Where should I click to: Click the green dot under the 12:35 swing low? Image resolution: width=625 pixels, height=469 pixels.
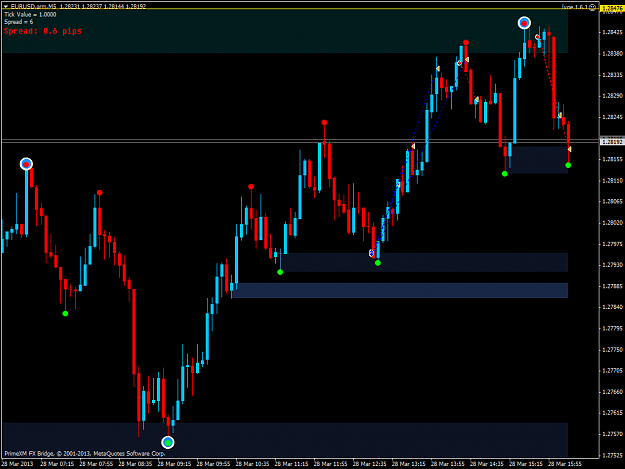click(x=378, y=263)
